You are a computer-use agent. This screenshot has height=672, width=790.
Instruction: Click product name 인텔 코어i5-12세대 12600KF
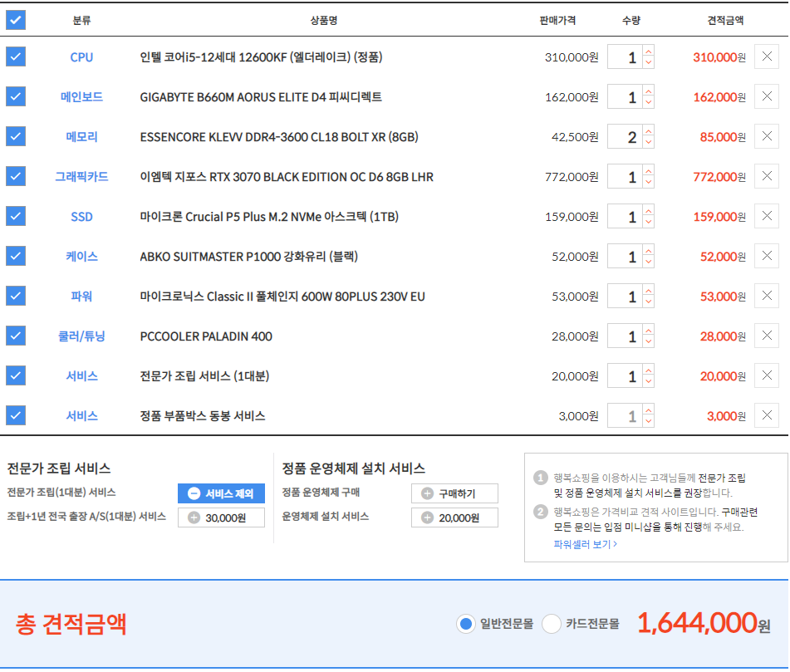coord(261,57)
